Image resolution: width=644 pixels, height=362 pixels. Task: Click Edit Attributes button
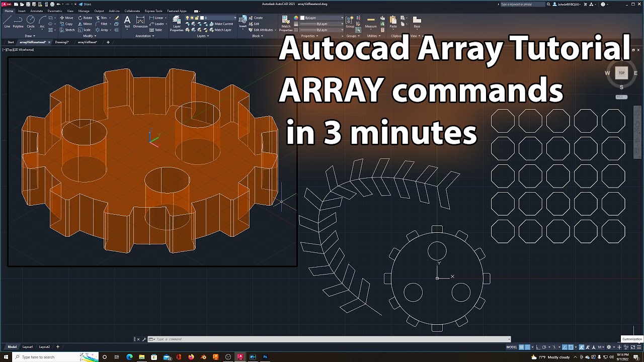click(262, 30)
